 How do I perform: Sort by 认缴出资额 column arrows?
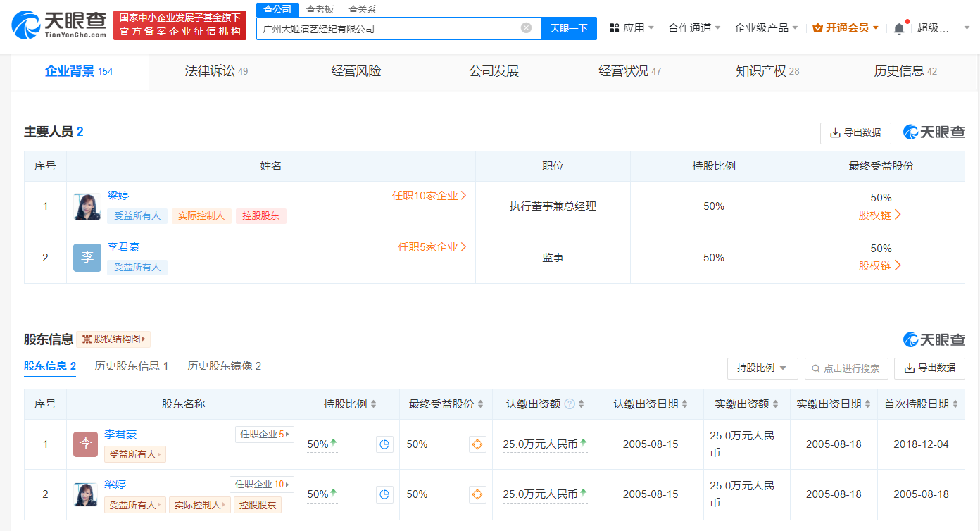582,404
